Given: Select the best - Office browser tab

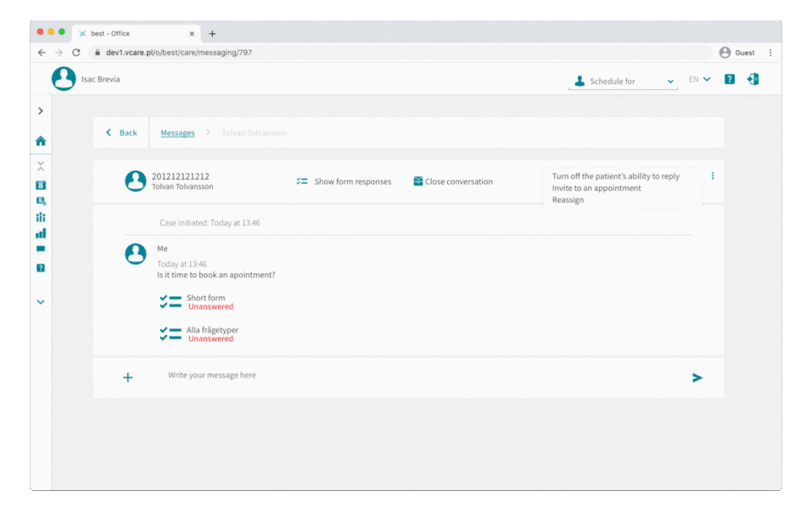Looking at the screenshot, I should tap(136, 34).
